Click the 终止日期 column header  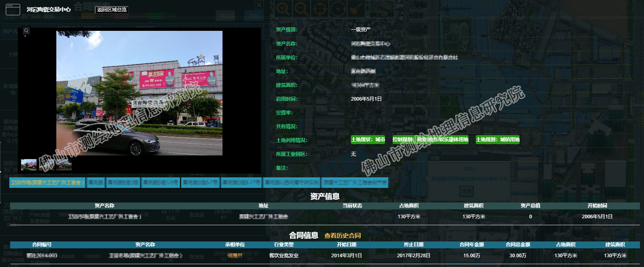(x=414, y=245)
